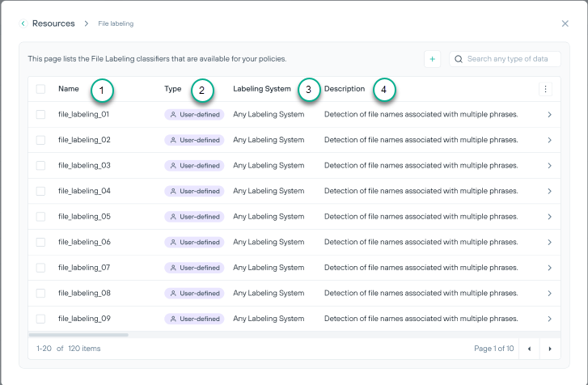Screen dimensions: 588x385
Task: Tick the checkbox next to file_labeling_08
Action: pyautogui.click(x=40, y=293)
